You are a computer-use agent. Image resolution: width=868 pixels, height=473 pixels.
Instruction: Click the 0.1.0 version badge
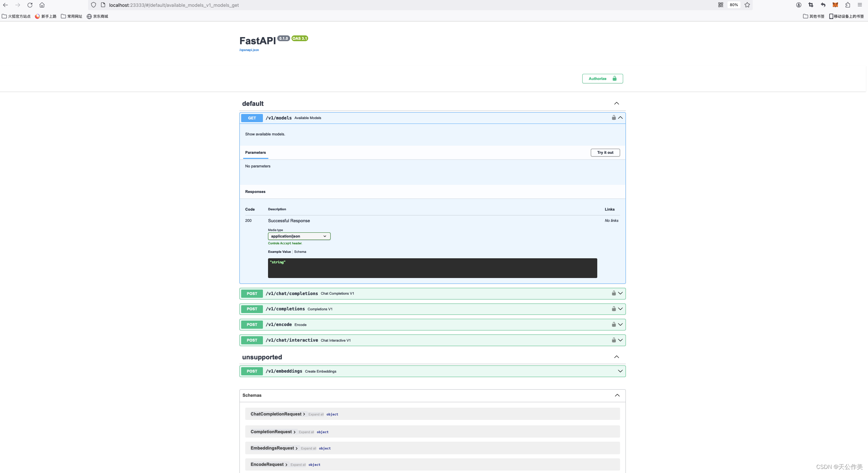click(284, 38)
